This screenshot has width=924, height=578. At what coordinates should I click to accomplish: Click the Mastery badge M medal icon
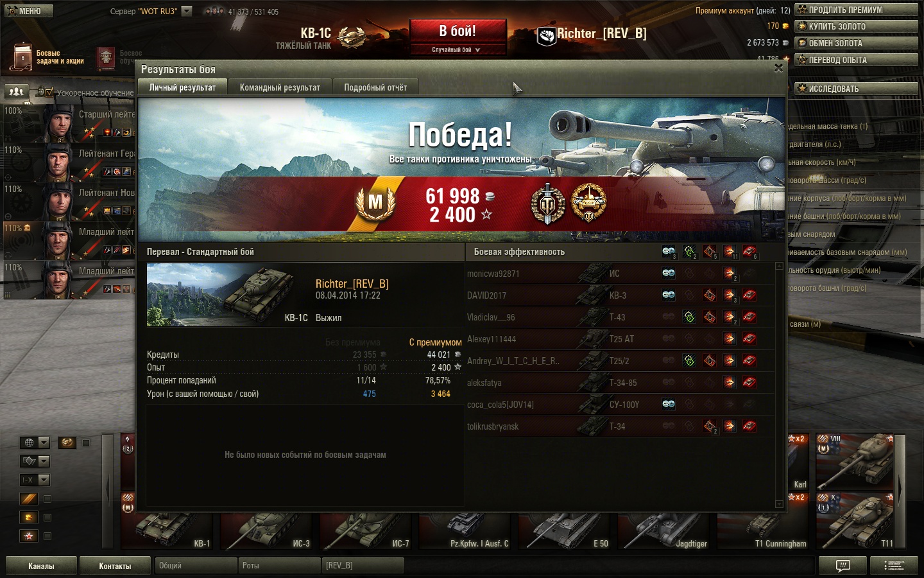[x=375, y=202]
